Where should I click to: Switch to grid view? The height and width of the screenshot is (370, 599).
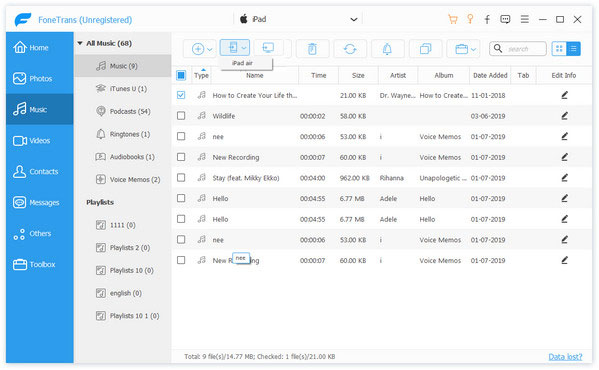pos(559,48)
